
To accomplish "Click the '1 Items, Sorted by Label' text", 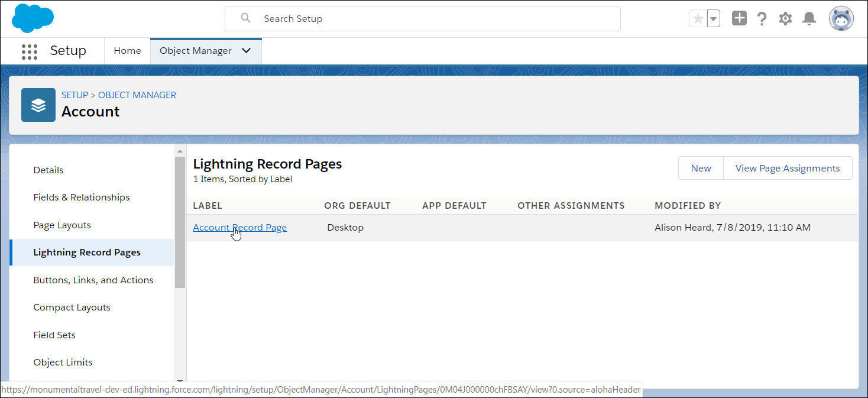I will [242, 179].
